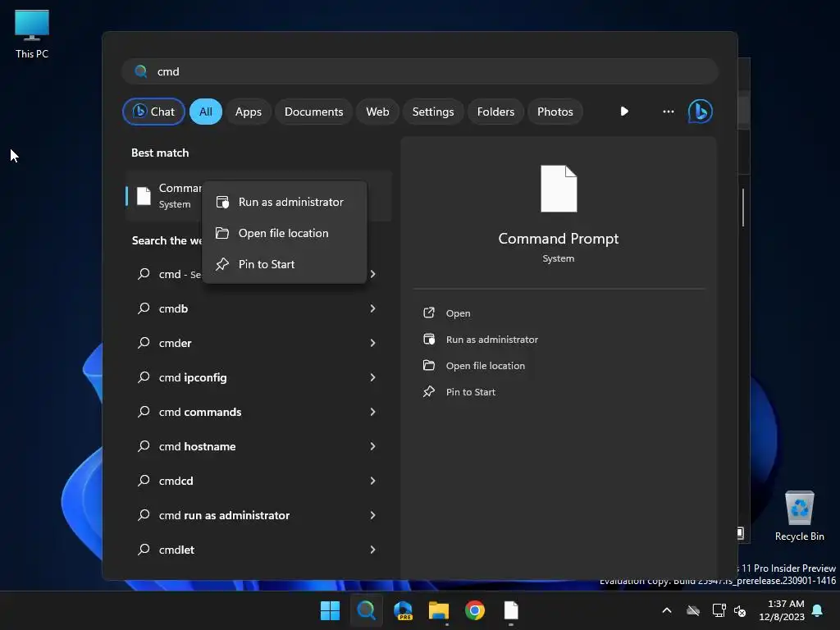Choose Run as administrator in context menu

pos(285,202)
